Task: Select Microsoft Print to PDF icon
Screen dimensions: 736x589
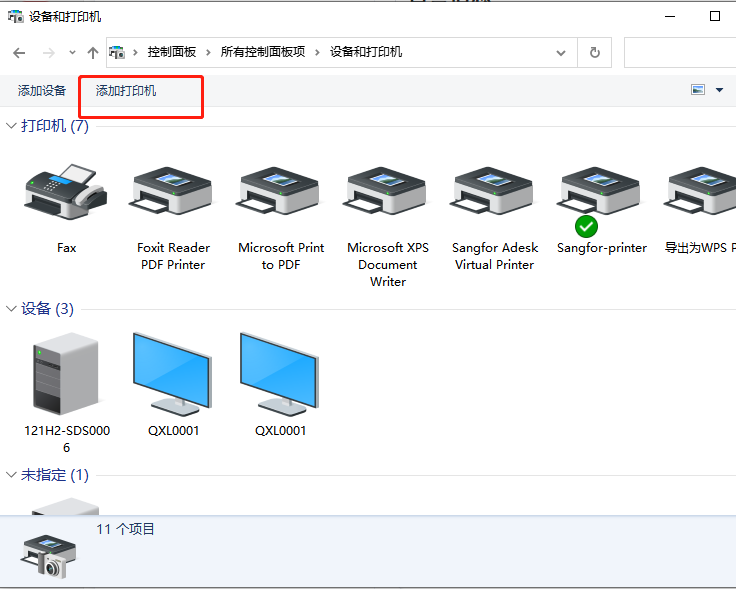Action: click(279, 191)
